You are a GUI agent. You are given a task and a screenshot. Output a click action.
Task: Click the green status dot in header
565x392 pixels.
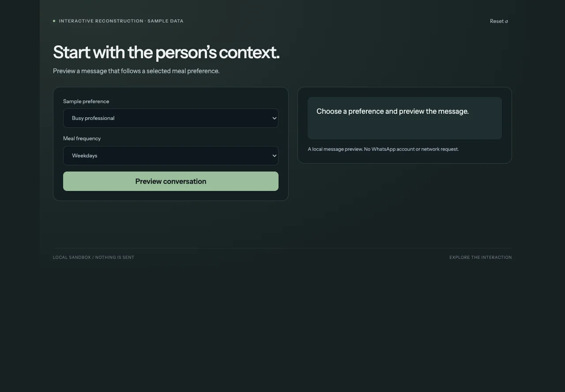pos(54,21)
